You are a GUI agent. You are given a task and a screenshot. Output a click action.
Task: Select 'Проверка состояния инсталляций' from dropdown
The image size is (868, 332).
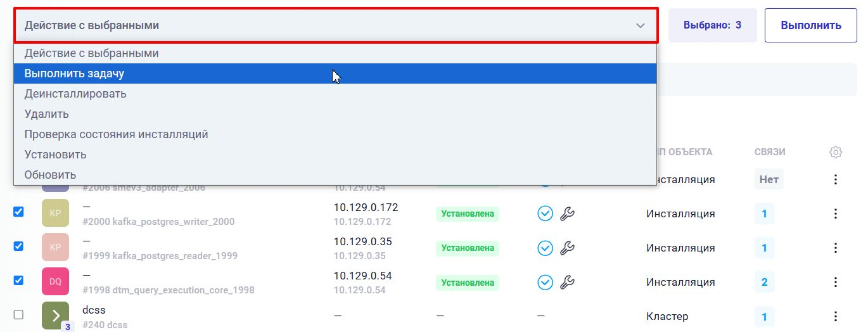pos(116,134)
